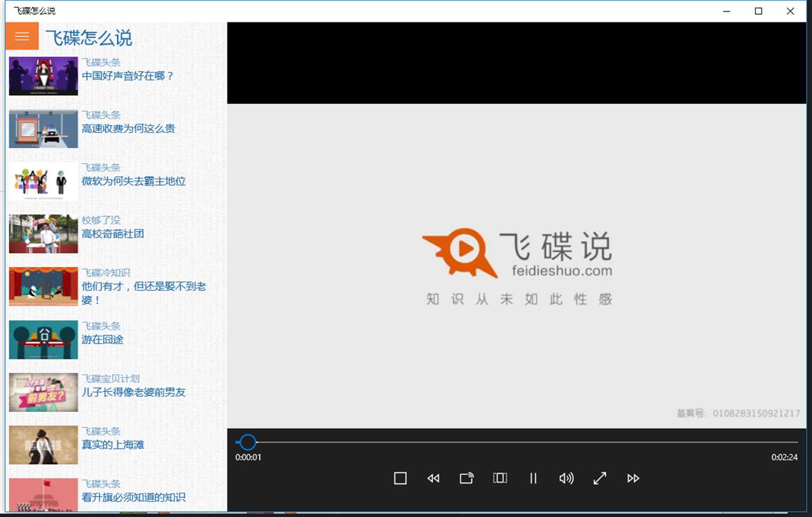
Task: Open thumbnail for 中国好声音好在哪？
Action: 43,76
